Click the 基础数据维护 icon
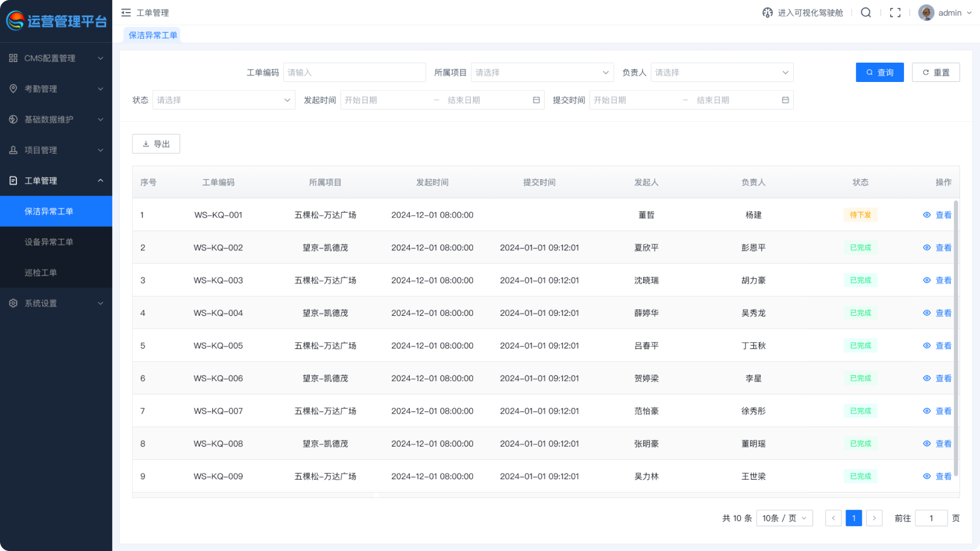Screen dimensions: 980x551 (x=13, y=119)
